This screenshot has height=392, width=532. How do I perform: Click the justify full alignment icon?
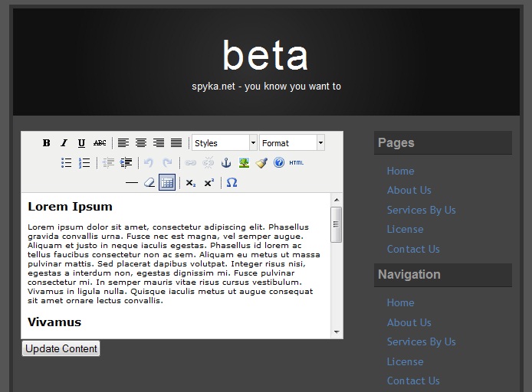click(x=176, y=143)
